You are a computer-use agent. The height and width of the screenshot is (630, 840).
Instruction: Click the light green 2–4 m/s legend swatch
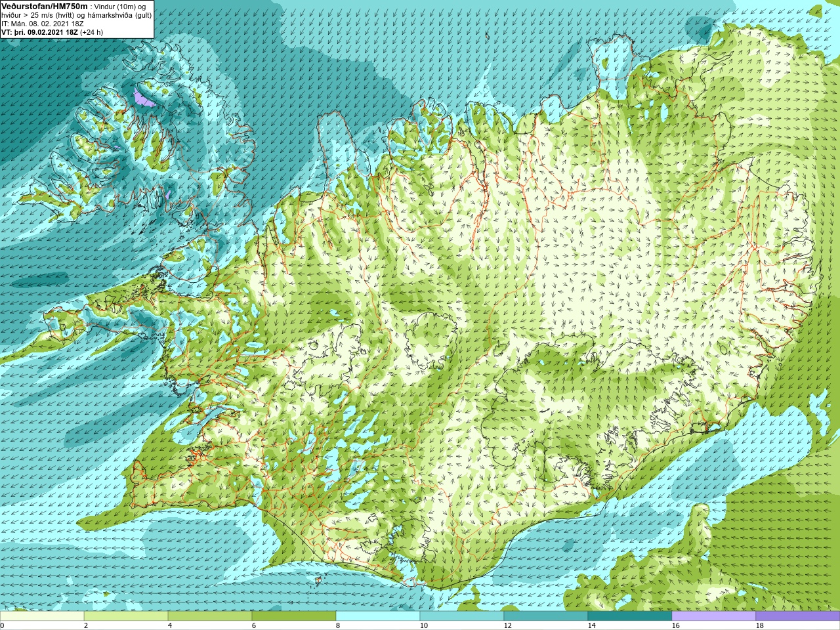point(126,616)
